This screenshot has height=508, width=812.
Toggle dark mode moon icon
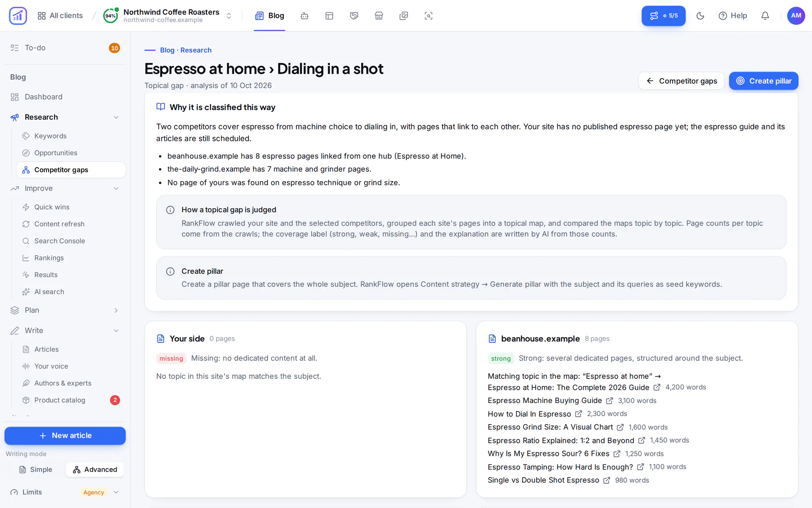coord(700,16)
